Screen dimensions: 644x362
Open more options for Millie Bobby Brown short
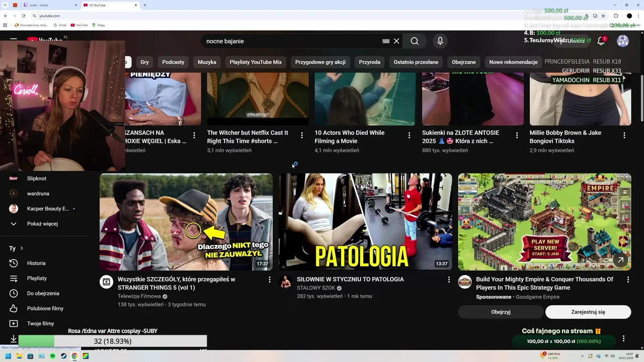click(624, 135)
